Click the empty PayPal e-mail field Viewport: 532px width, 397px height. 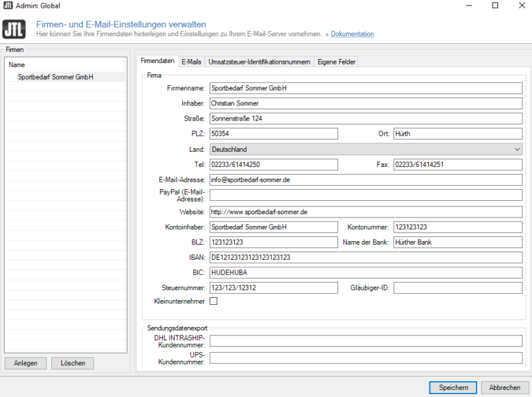pos(365,195)
